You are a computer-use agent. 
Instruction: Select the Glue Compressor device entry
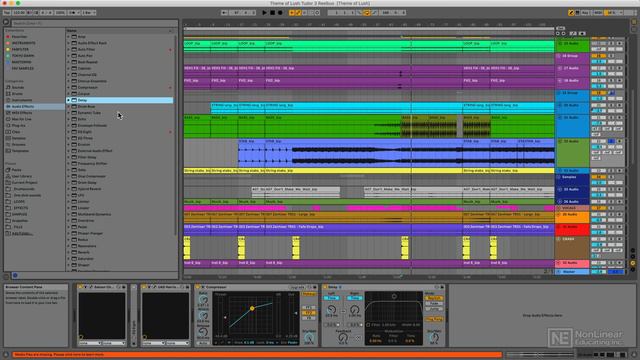91,176
